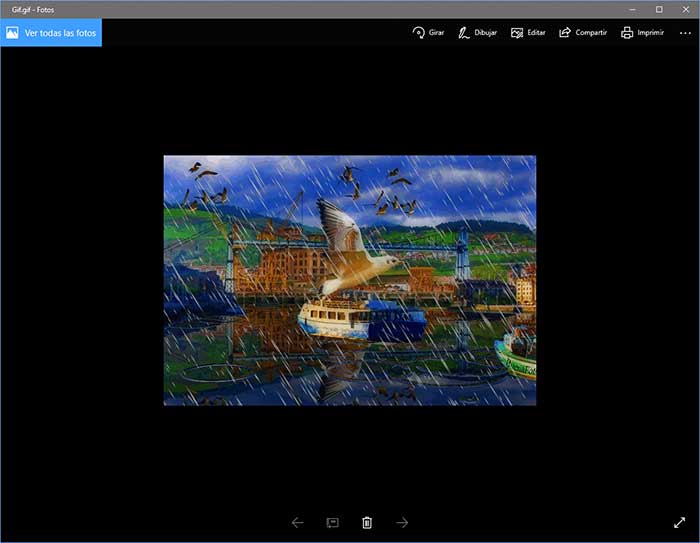Minimize the Fotos window
Image resolution: width=700 pixels, height=543 pixels.
click(633, 9)
